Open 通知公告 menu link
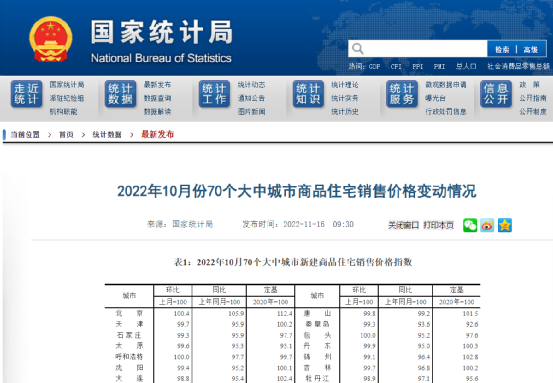 251,98
